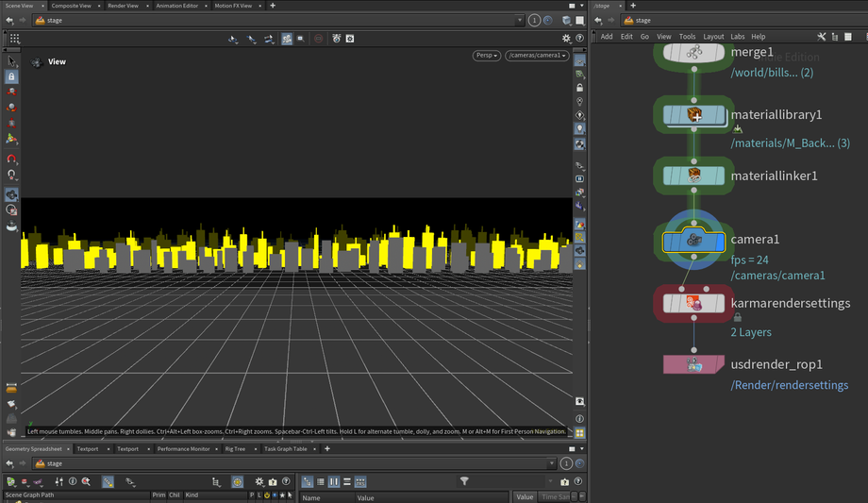This screenshot has height=503, width=868.
Task: Select the merge1 node
Action: [693, 52]
